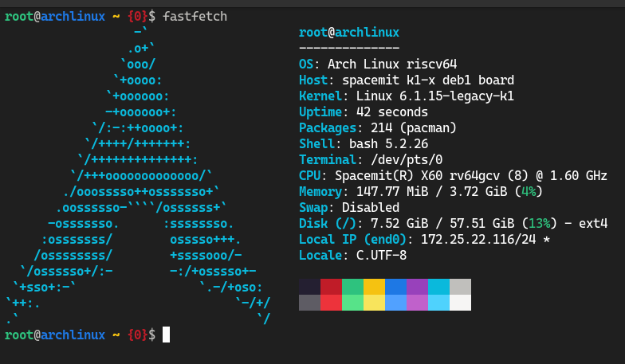The image size is (625, 364).
Task: Click the '1.60 GHz' CPU frequency text
Action: (x=579, y=175)
